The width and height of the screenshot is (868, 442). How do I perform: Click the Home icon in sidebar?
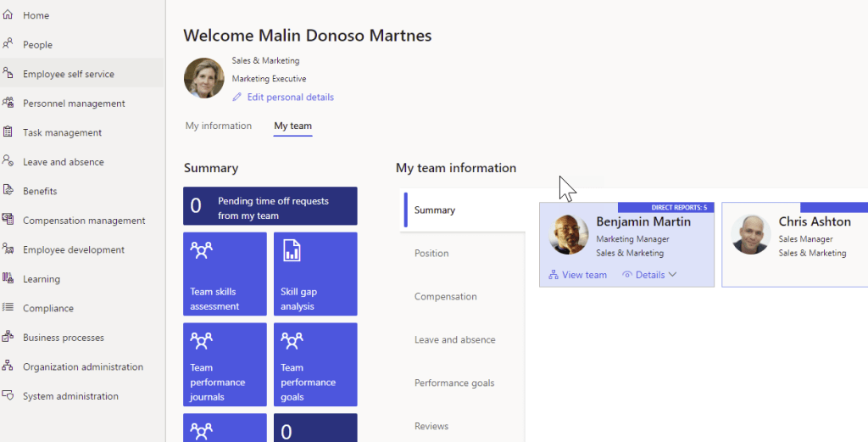[x=8, y=15]
